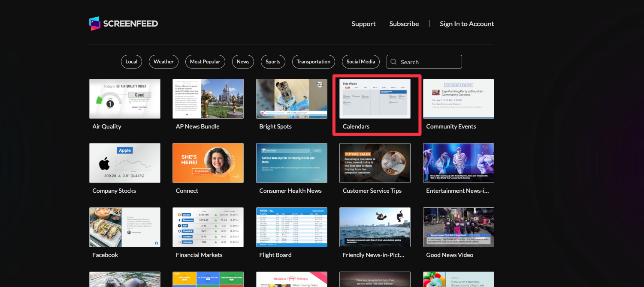Viewport: 644px width, 287px height.
Task: Open the Community Events title link
Action: 451,126
